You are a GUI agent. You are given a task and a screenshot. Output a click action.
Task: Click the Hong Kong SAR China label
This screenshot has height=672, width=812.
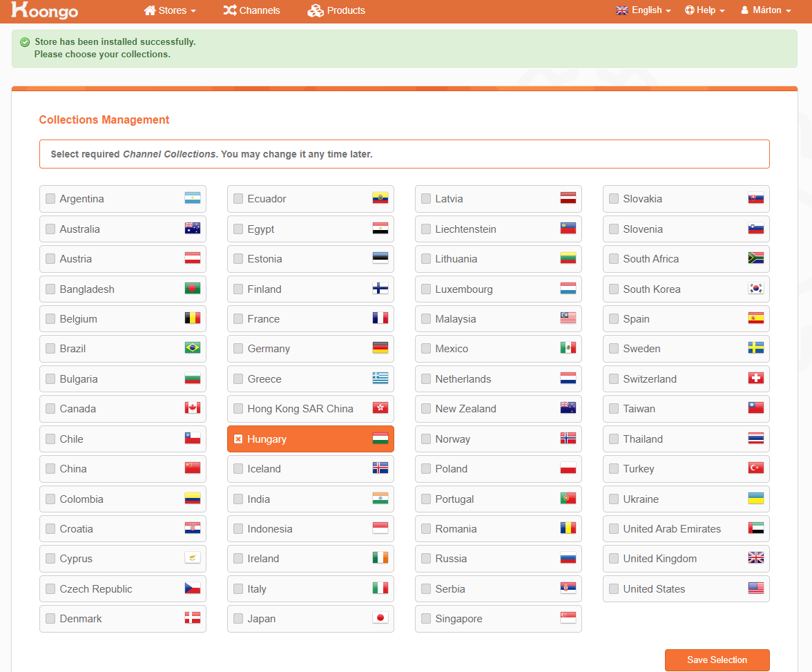tap(300, 409)
